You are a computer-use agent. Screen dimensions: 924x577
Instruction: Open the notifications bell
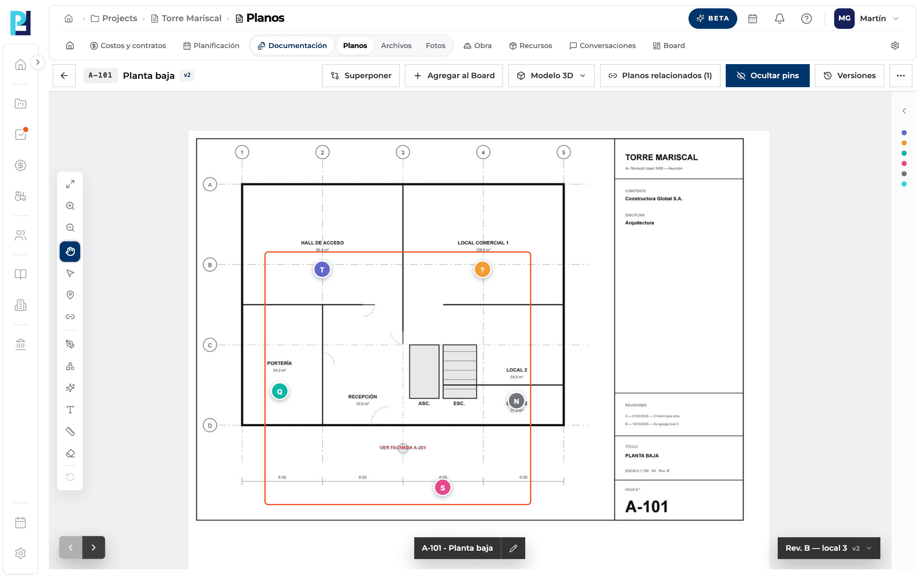779,18
